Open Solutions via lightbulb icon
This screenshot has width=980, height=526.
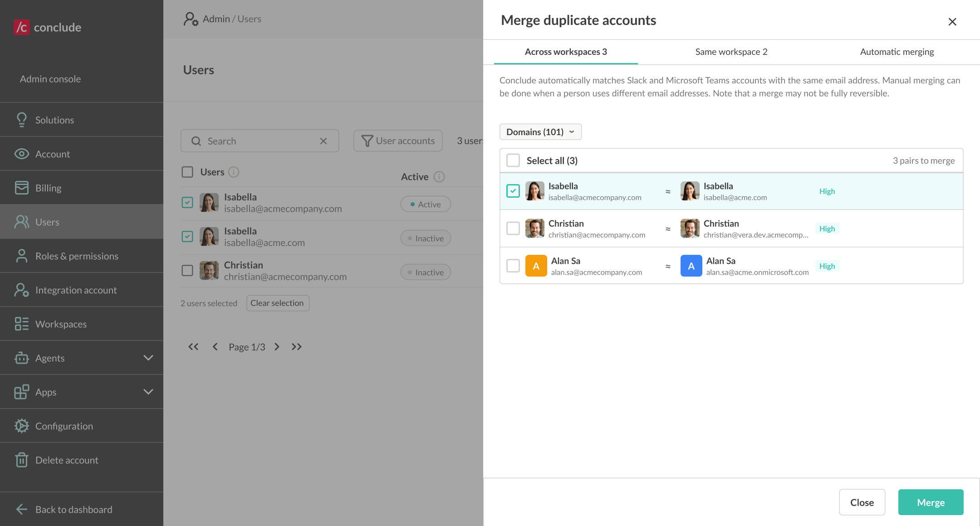click(x=21, y=120)
